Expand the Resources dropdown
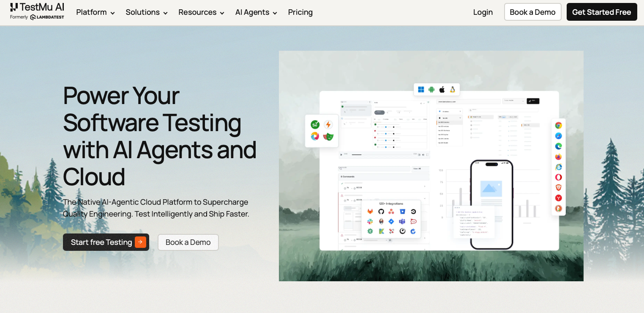The height and width of the screenshot is (313, 644). point(201,12)
